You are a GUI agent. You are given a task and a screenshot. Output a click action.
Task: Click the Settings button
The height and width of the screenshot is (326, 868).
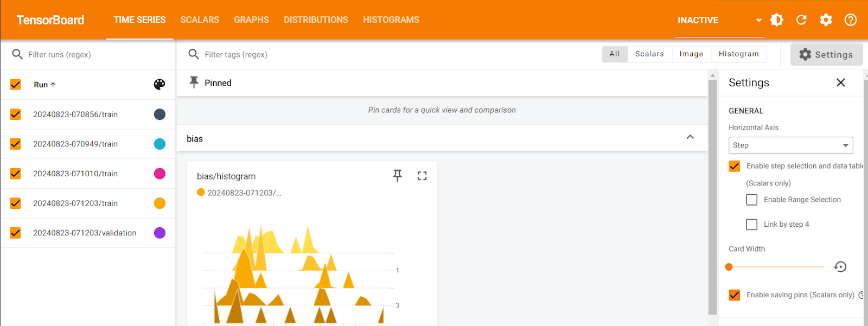(x=826, y=54)
